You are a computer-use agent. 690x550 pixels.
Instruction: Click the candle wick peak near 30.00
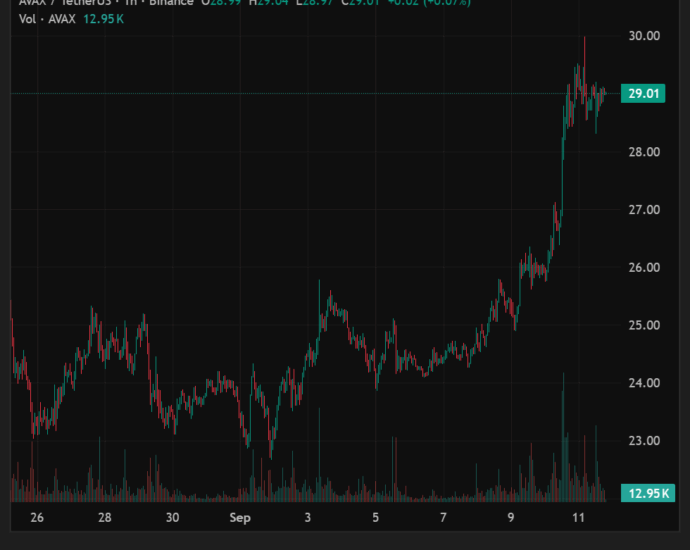point(584,38)
